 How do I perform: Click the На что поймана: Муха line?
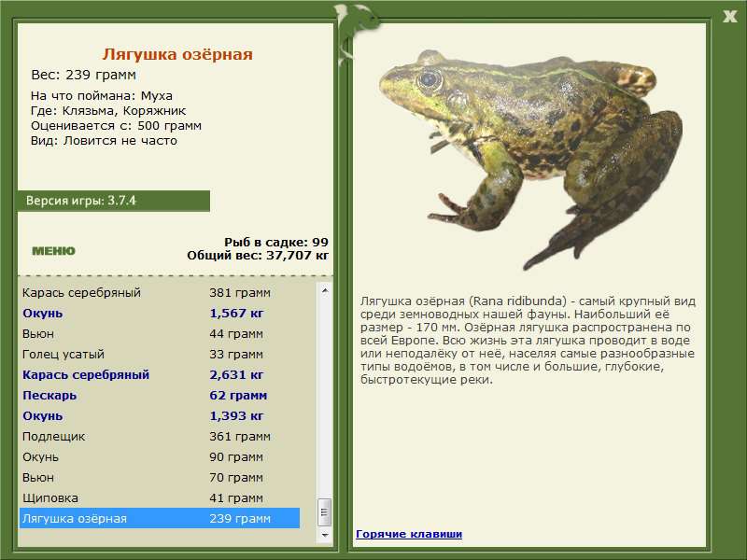pyautogui.click(x=102, y=96)
